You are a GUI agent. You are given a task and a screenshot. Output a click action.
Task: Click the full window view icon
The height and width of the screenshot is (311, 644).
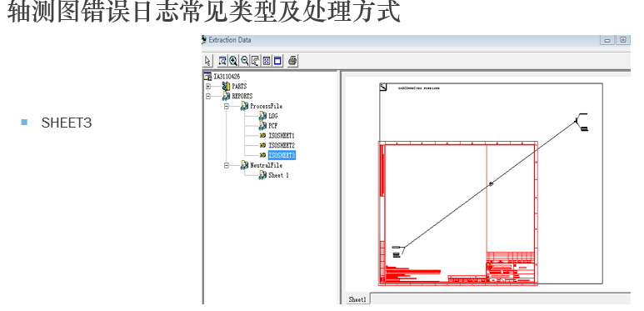pos(277,61)
